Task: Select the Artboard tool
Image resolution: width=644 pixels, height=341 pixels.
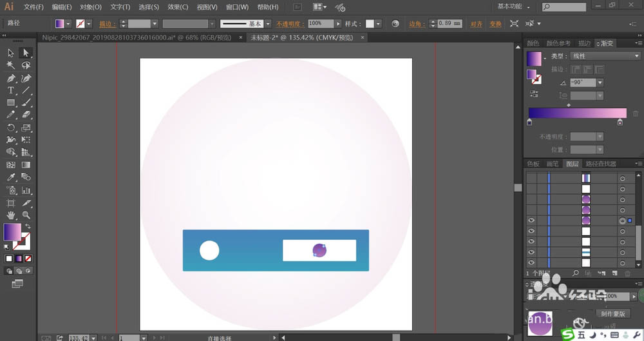Action: [11, 203]
